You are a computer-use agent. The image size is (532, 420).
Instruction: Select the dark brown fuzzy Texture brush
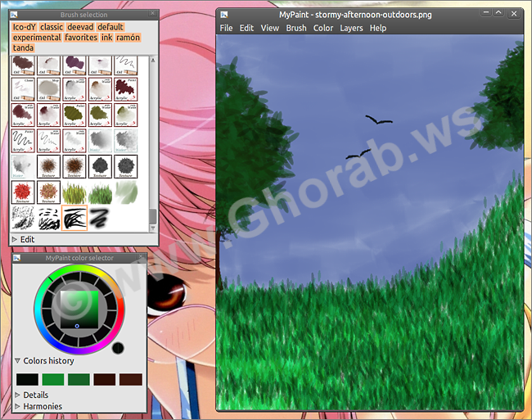74,166
